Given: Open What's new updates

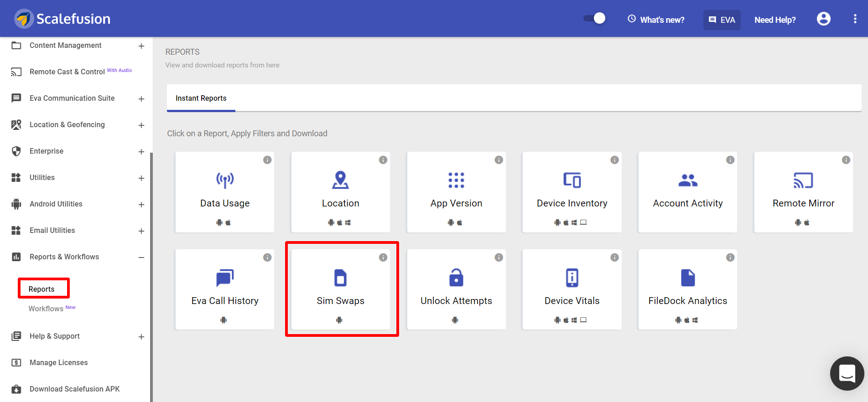Looking at the screenshot, I should point(656,20).
